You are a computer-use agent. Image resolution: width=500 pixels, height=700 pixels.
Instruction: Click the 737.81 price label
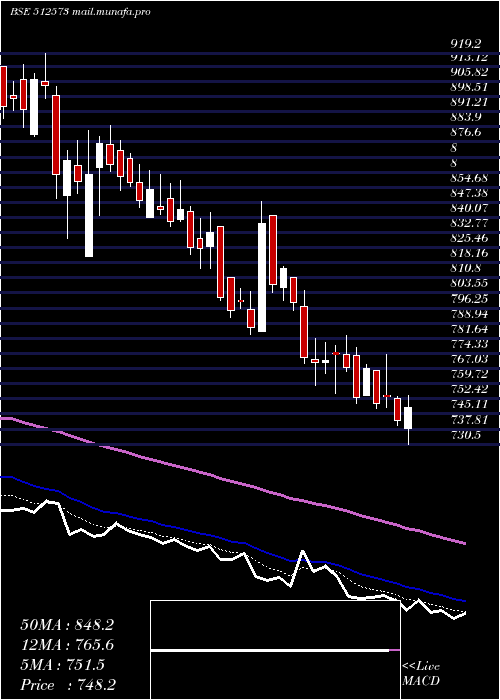(469, 420)
